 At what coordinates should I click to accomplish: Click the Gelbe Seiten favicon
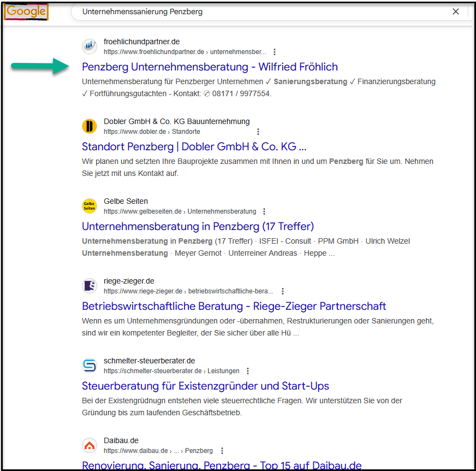coord(90,206)
